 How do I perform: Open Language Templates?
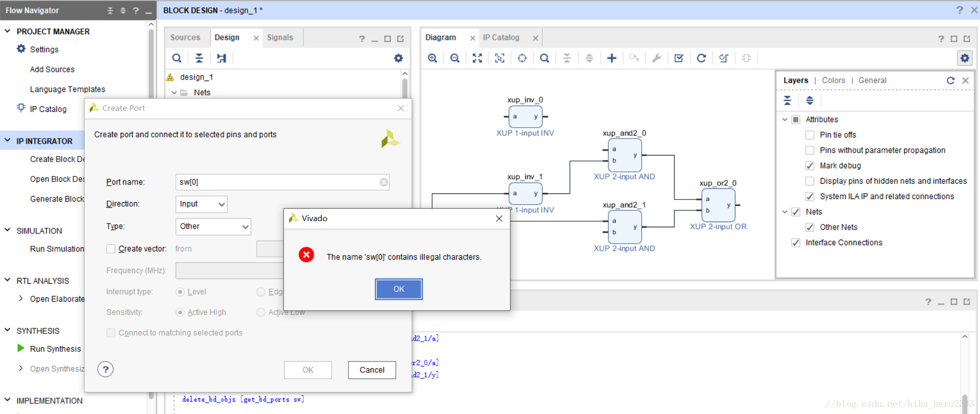click(x=68, y=89)
